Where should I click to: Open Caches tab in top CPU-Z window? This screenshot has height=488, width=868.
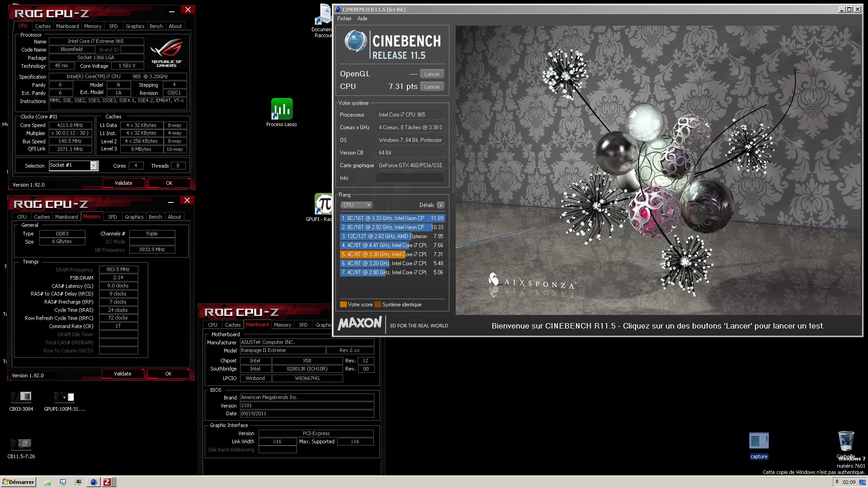click(x=42, y=26)
